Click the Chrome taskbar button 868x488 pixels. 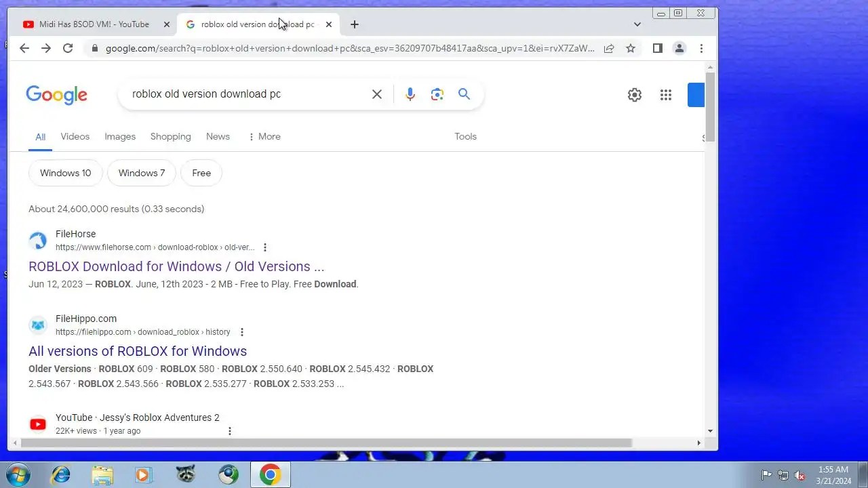270,474
